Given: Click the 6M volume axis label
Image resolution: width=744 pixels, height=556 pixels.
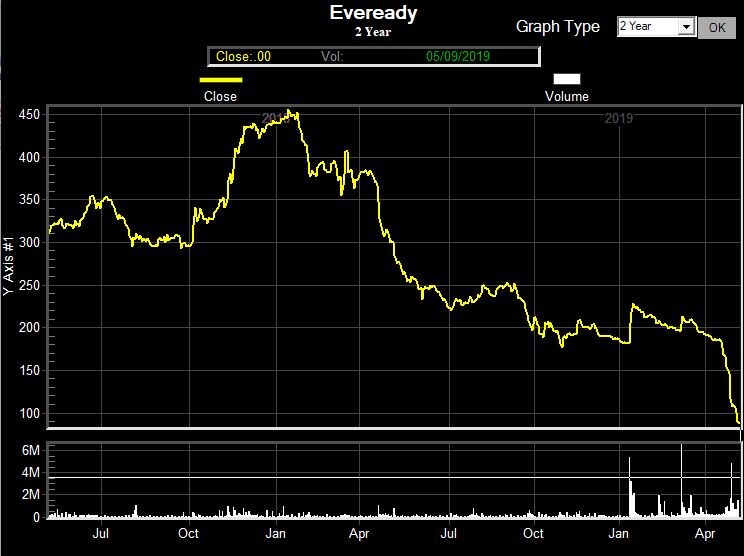Looking at the screenshot, I should (30, 451).
